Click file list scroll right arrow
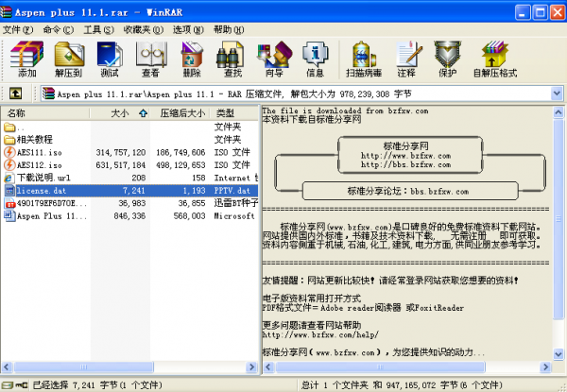Image resolution: width=567 pixels, height=392 pixels. click(x=251, y=367)
